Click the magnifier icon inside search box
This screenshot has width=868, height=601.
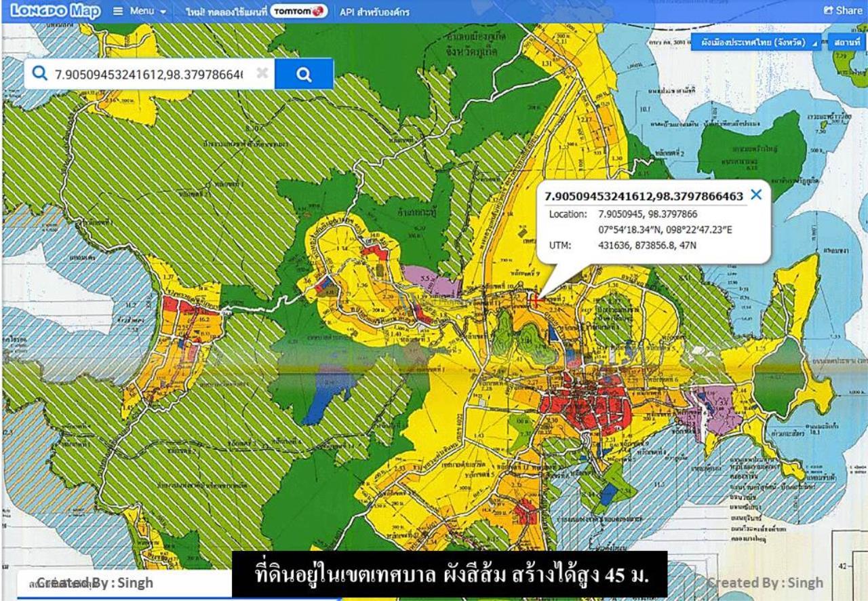click(x=40, y=74)
